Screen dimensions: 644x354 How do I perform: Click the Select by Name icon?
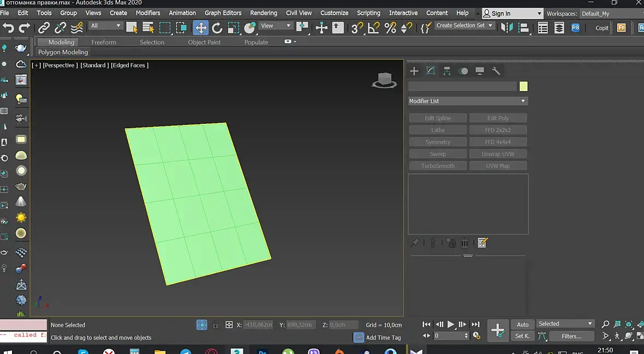tap(148, 28)
